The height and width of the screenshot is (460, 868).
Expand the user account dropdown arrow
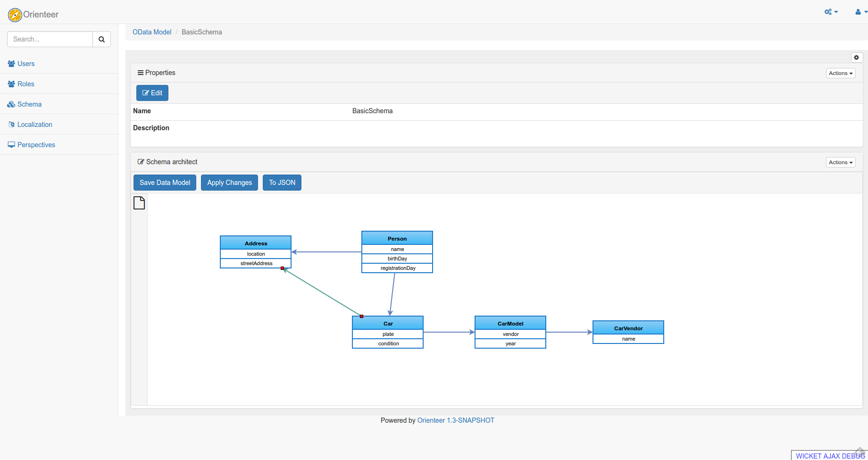(x=866, y=12)
